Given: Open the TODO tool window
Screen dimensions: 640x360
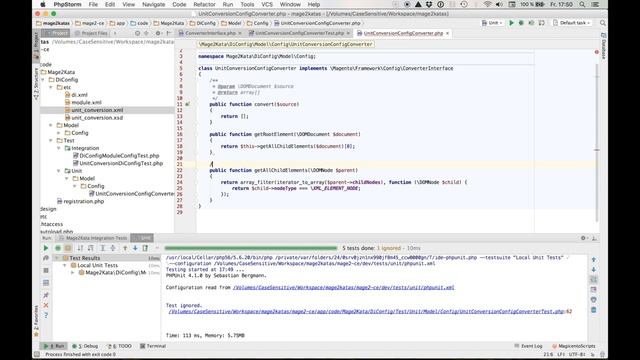Looking at the screenshot, I should [120, 346].
